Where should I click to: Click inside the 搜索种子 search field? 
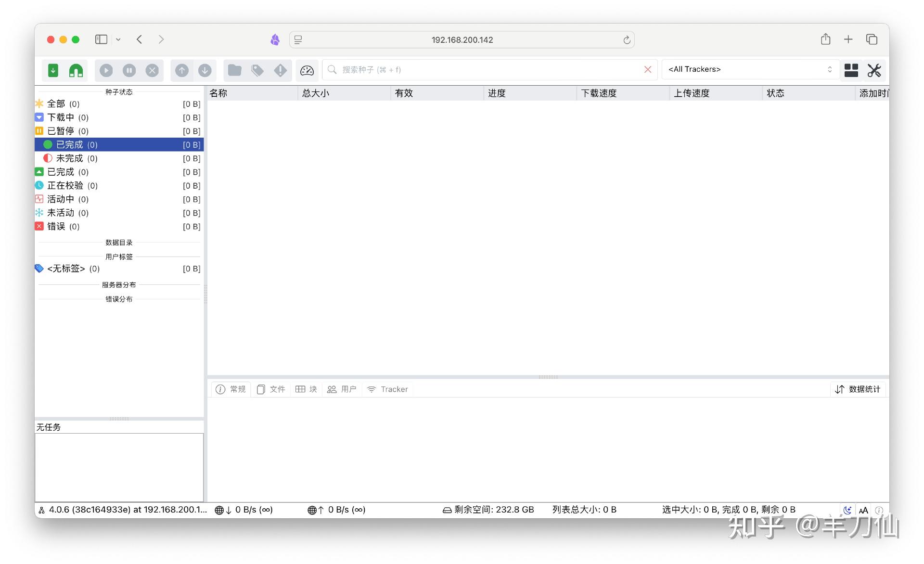coord(481,69)
